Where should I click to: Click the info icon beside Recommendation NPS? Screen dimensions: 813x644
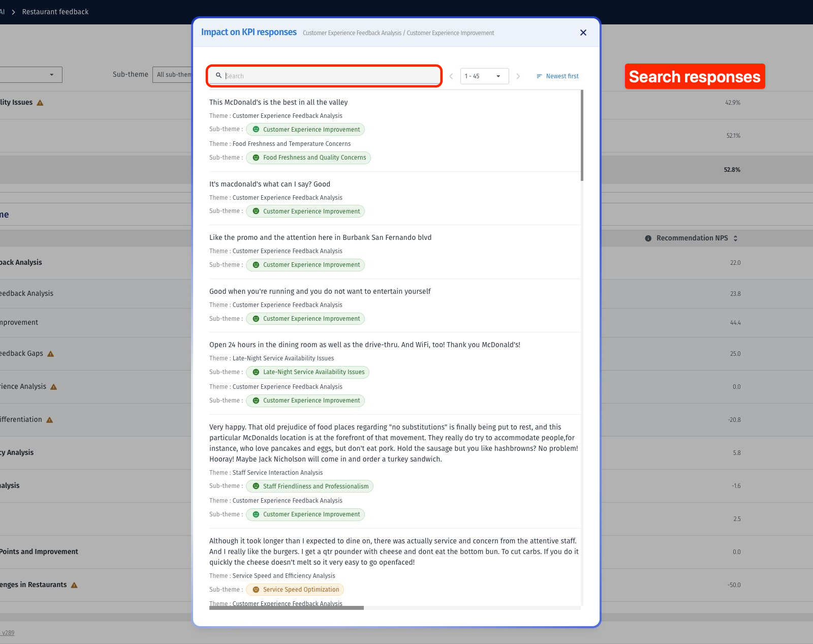coord(648,238)
